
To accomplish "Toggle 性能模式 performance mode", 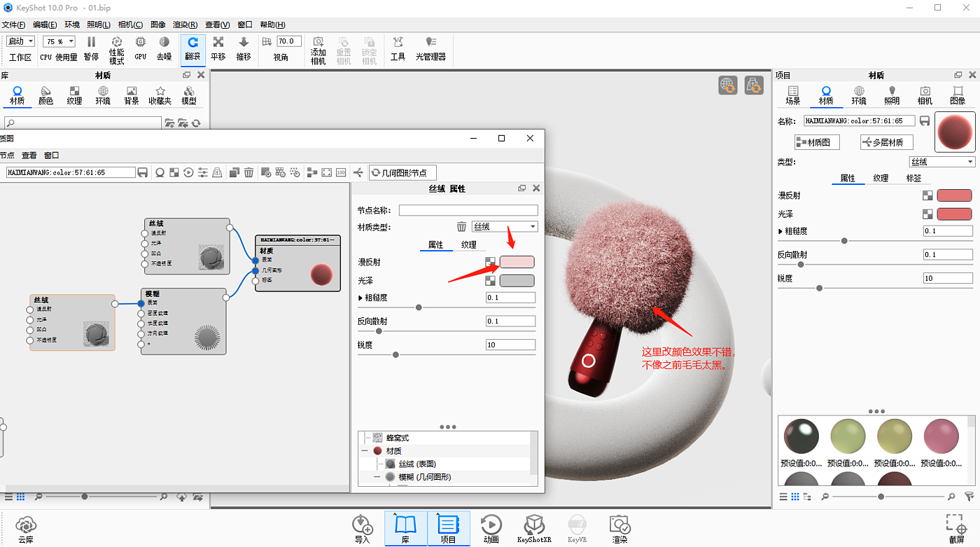I will tap(116, 50).
